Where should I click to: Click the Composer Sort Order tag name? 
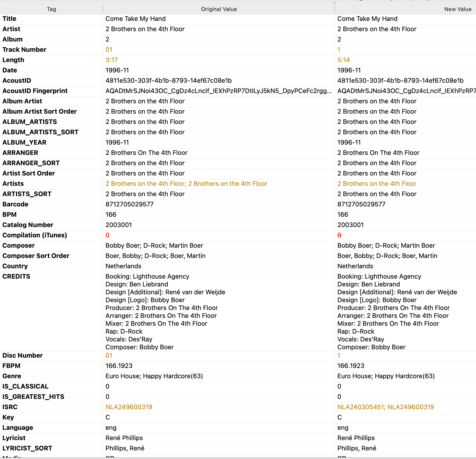click(x=36, y=256)
